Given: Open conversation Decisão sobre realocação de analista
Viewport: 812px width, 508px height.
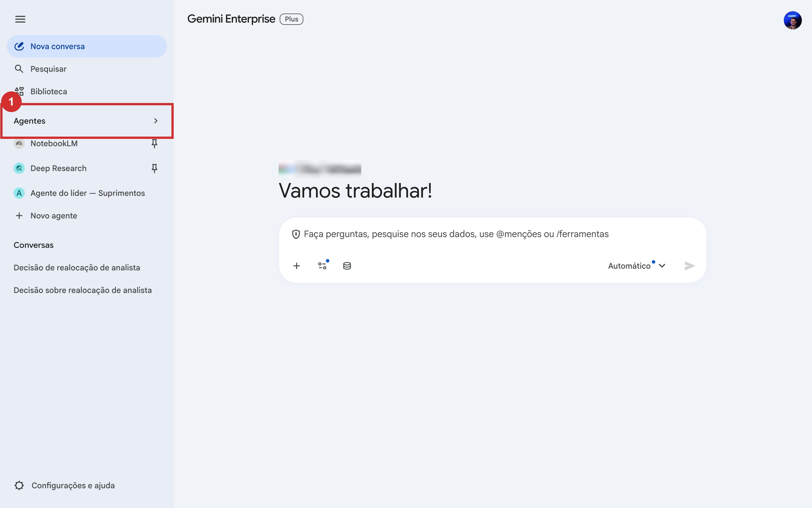Looking at the screenshot, I should click(87, 290).
